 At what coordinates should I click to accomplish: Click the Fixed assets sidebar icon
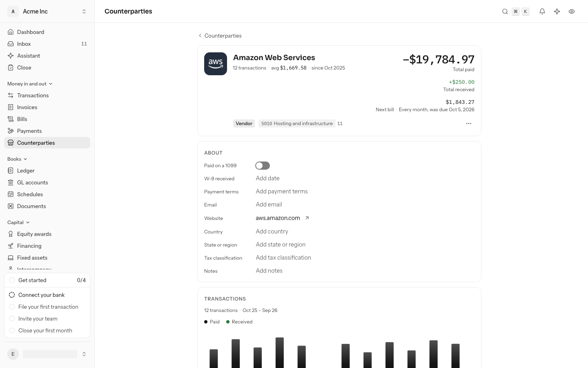[x=11, y=258]
